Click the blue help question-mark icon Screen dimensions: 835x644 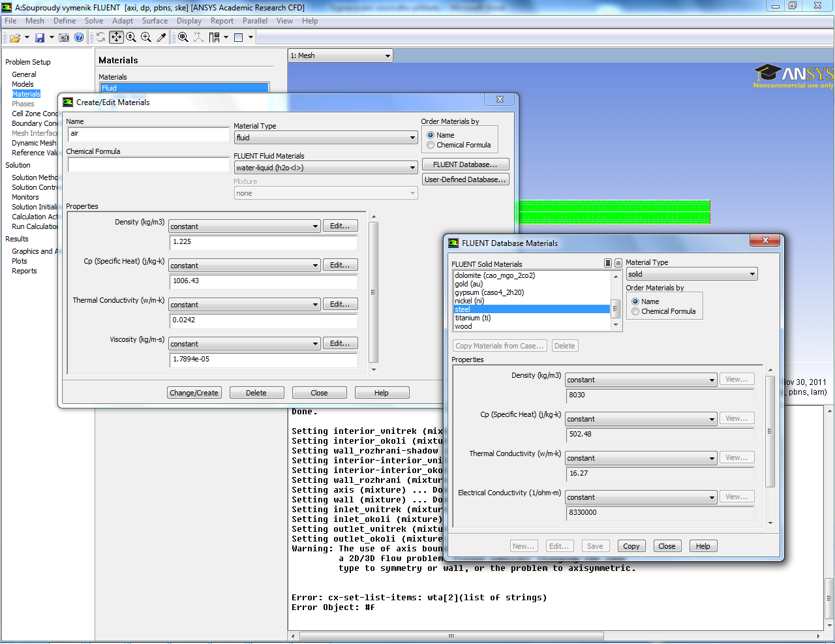79,38
